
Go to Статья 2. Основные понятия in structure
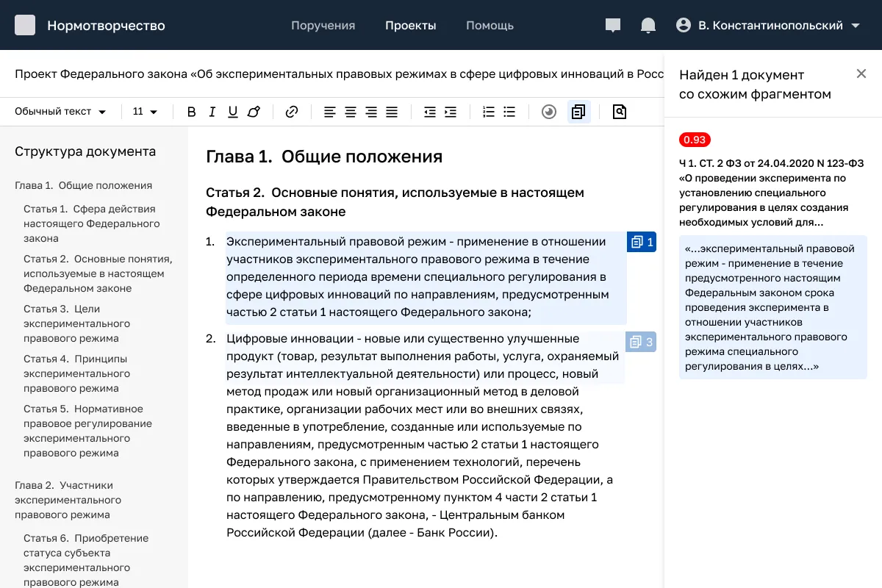[x=98, y=273]
